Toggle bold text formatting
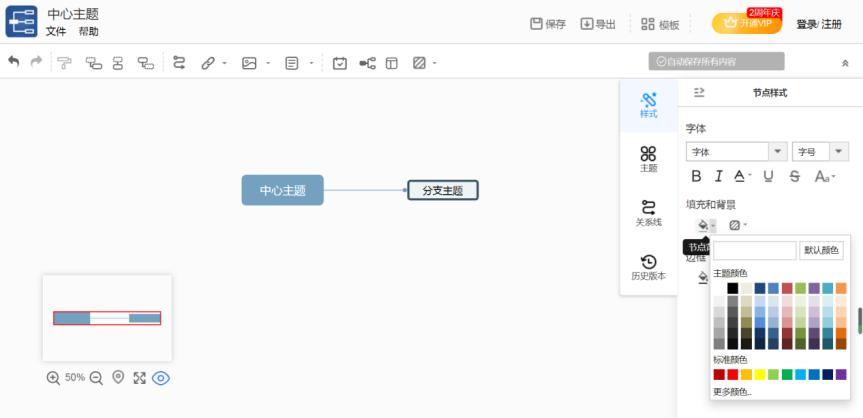The width and height of the screenshot is (863, 418). [x=696, y=176]
